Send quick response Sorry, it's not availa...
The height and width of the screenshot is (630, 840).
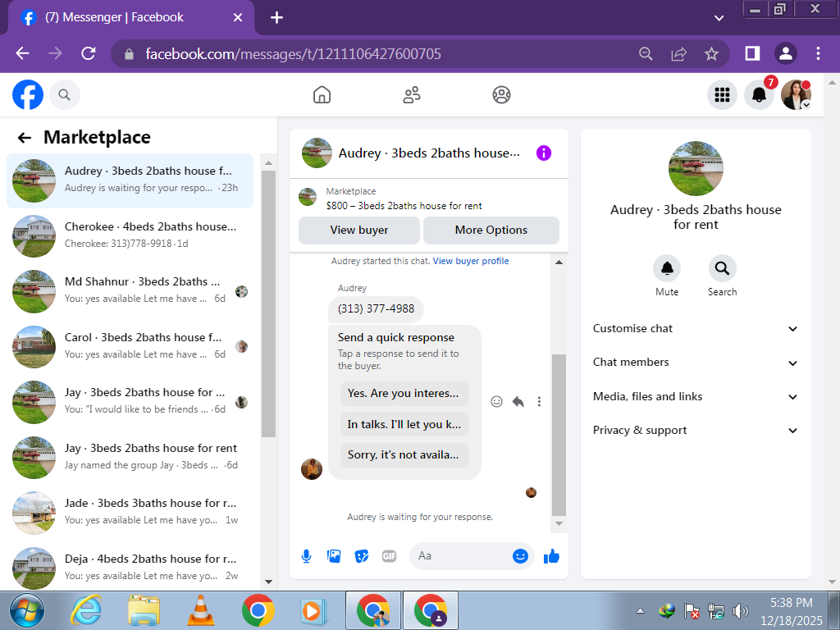[404, 454]
